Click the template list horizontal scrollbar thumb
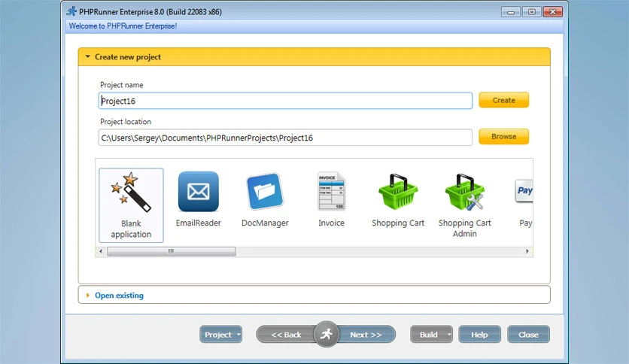 [x=172, y=251]
